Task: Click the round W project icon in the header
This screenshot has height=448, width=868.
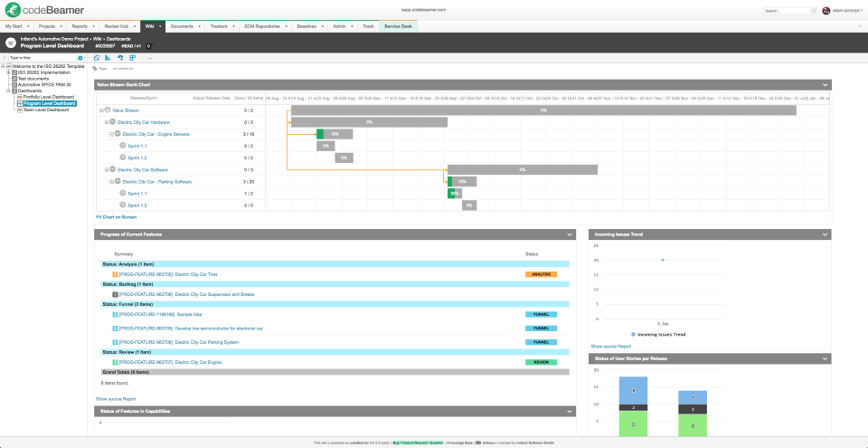Action: [10, 43]
